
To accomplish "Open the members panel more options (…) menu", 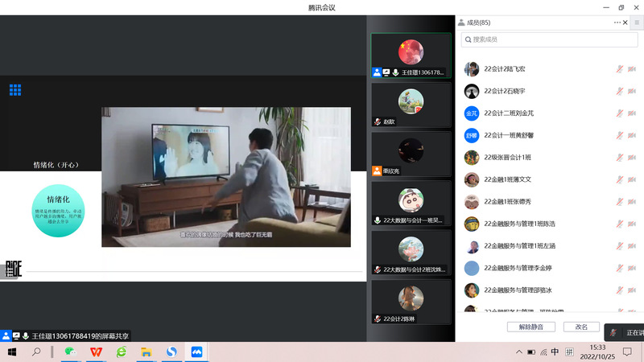I will (x=617, y=23).
